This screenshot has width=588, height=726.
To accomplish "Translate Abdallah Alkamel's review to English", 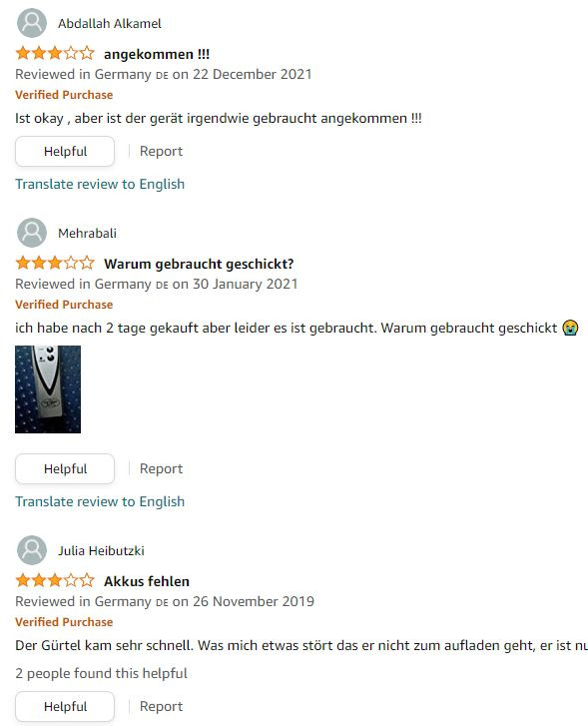I will tap(100, 185).
